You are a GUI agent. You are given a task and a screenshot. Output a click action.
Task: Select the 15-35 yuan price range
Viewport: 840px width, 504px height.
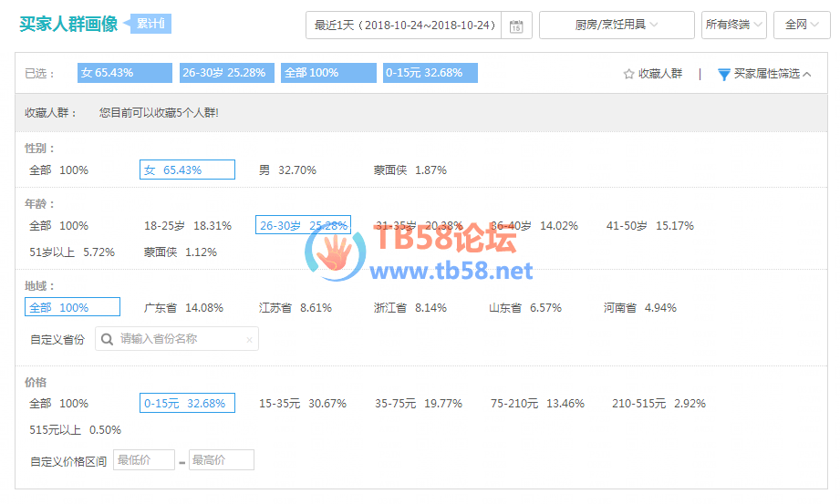click(302, 403)
